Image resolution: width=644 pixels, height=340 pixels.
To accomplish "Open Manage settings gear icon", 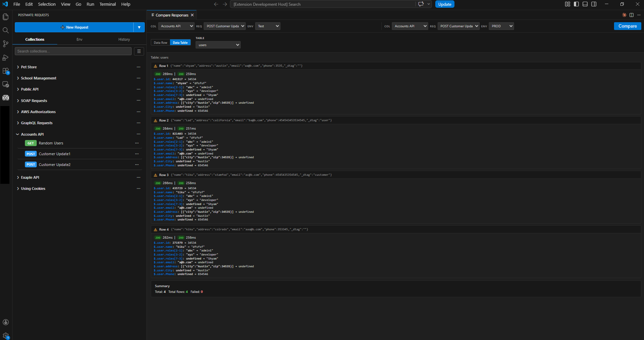I will click(x=6, y=336).
